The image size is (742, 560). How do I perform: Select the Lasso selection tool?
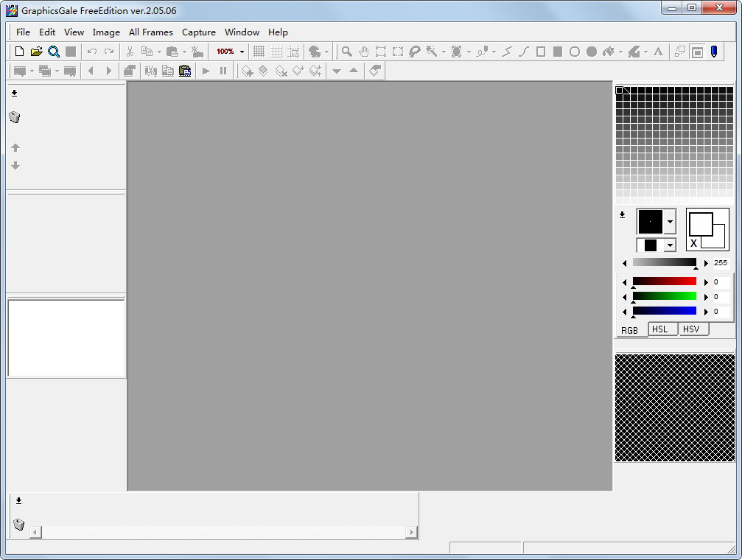pos(415,52)
